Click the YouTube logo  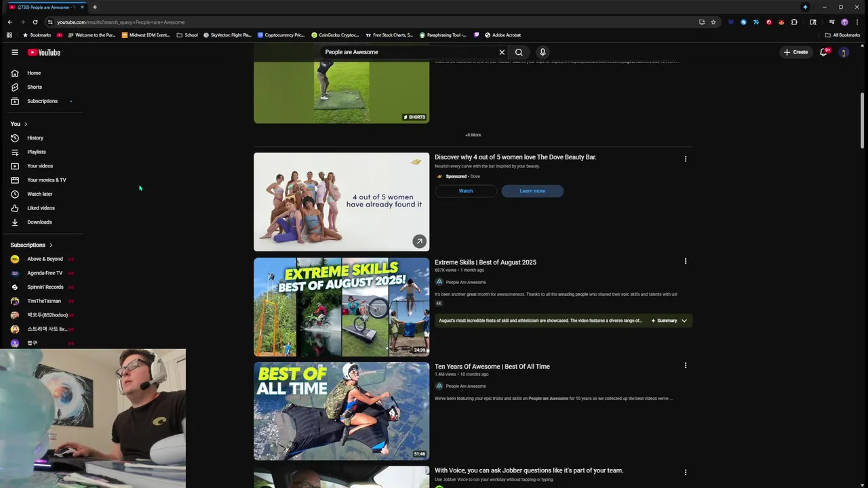[x=44, y=52]
